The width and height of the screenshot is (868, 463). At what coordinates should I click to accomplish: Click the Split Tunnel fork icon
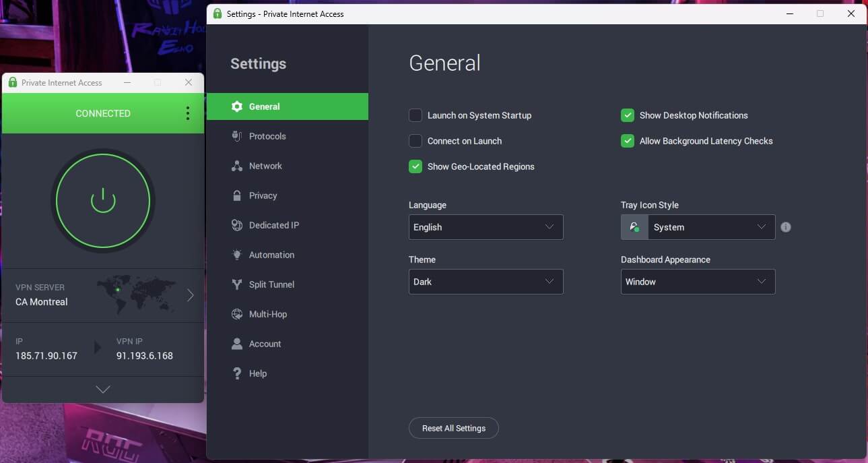(237, 284)
